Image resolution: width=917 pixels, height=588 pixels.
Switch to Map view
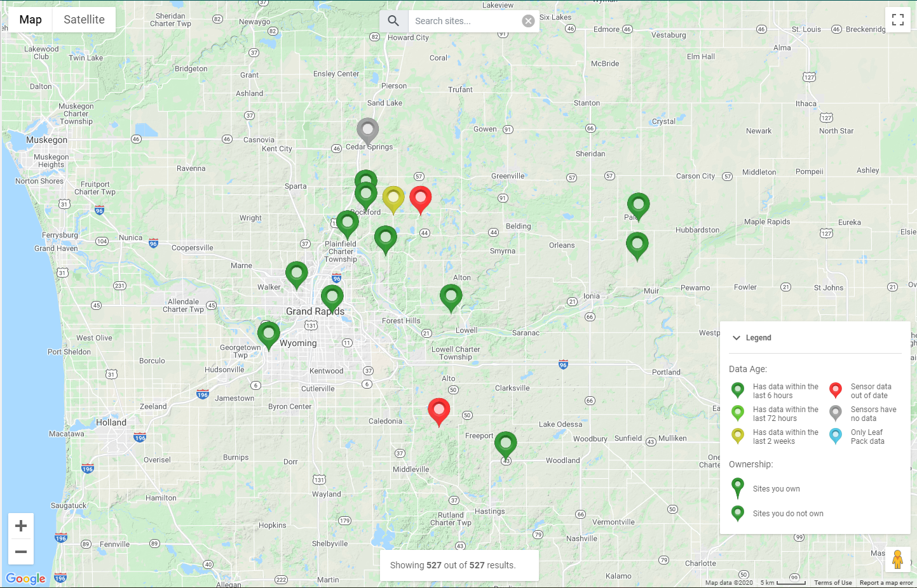(30, 20)
